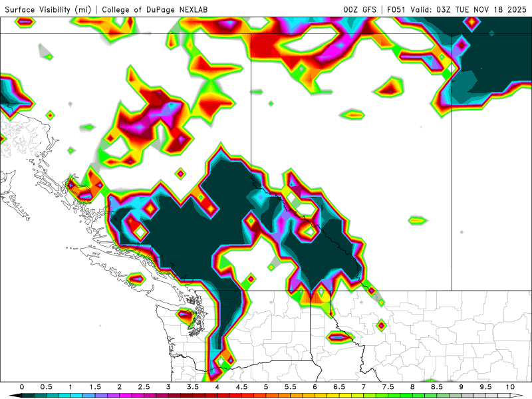Screen dimensions: 532x399
Task: Click the "College of DuPage NEXLAB" label
Action: point(155,9)
